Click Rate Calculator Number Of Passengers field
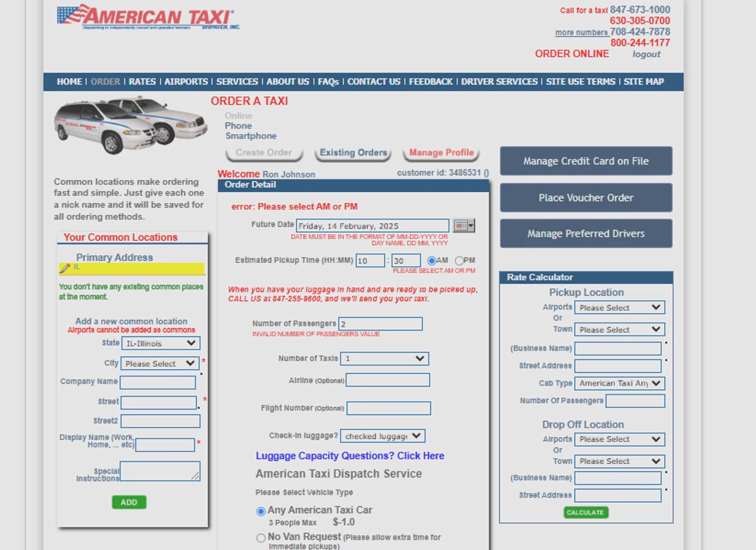This screenshot has height=550, width=756. click(x=636, y=401)
